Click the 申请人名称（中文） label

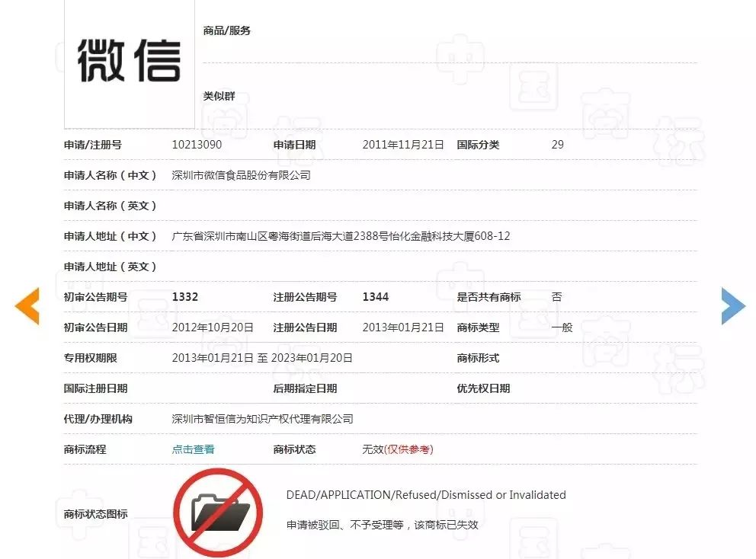110,175
